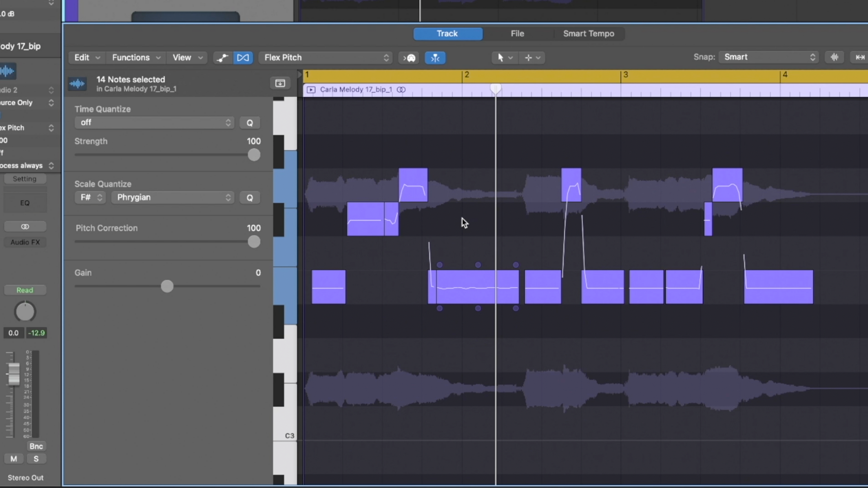Mute the track with M button
The height and width of the screenshot is (488, 868).
pos(14,459)
